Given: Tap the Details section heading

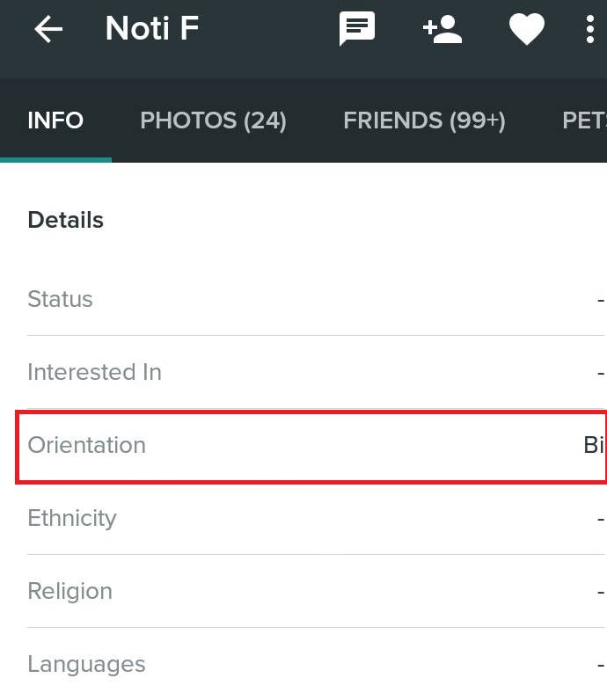Looking at the screenshot, I should (x=66, y=220).
